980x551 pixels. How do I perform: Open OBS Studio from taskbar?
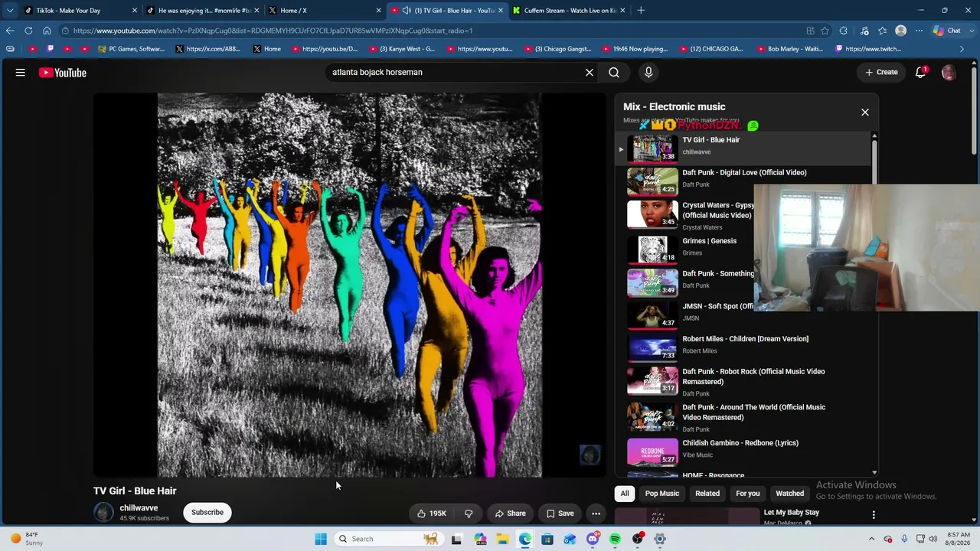point(637,539)
